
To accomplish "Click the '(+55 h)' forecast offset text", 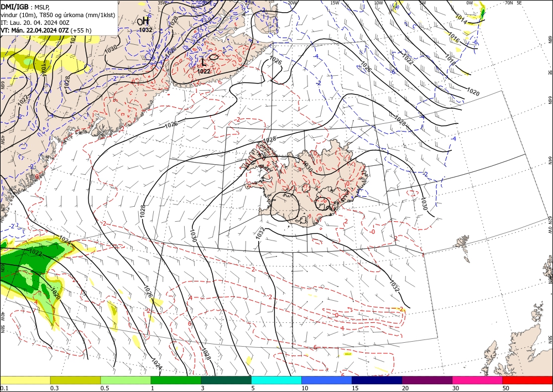I will pyautogui.click(x=81, y=30).
